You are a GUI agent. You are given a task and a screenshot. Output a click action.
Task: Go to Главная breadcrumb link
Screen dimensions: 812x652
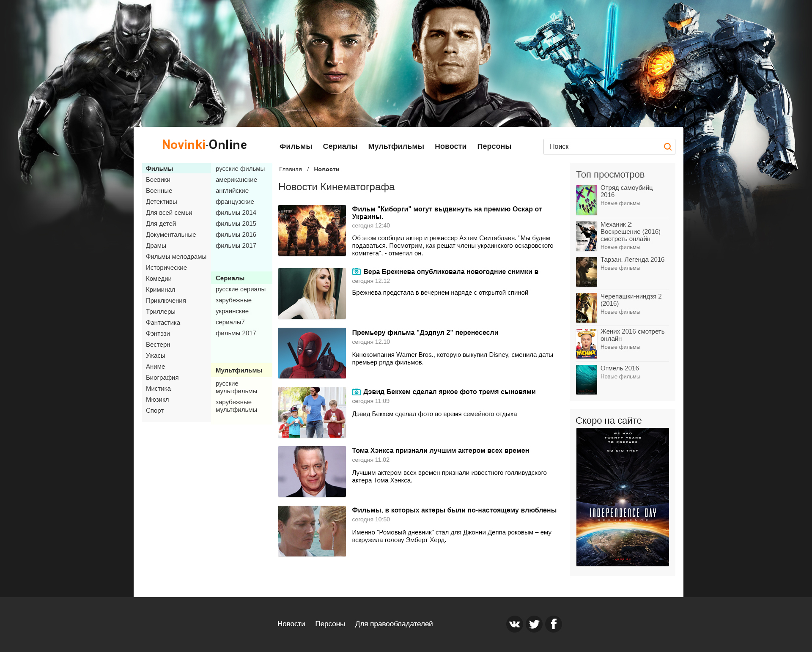(290, 169)
